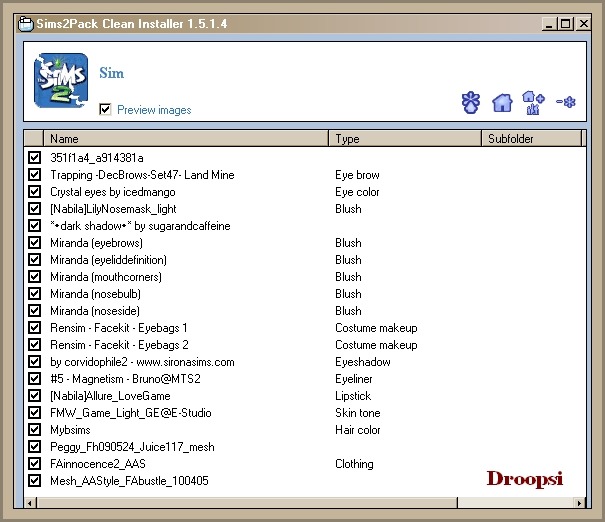This screenshot has width=605, height=522.
Task: Uncheck the Mybsims checkbox
Action: click(x=34, y=429)
